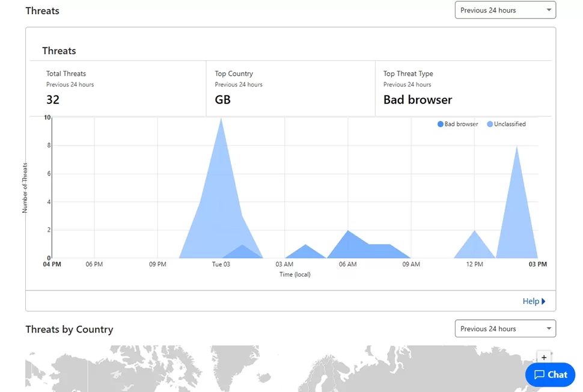
Task: Toggle Bad browser legend series
Action: 458,124
